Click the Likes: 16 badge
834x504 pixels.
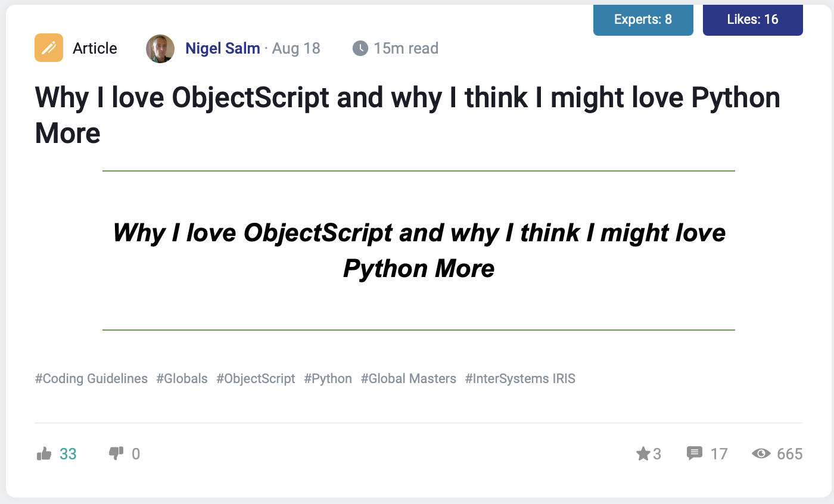752,20
